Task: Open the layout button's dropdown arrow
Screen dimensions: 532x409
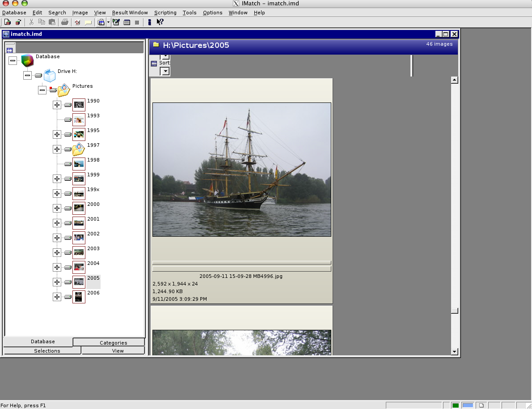Action: point(108,22)
